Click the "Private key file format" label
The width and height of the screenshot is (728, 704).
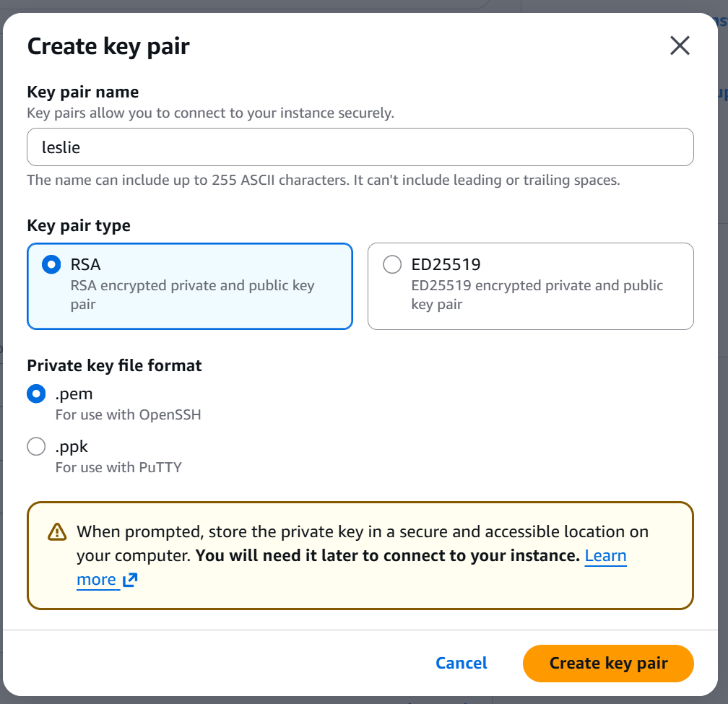coord(114,365)
